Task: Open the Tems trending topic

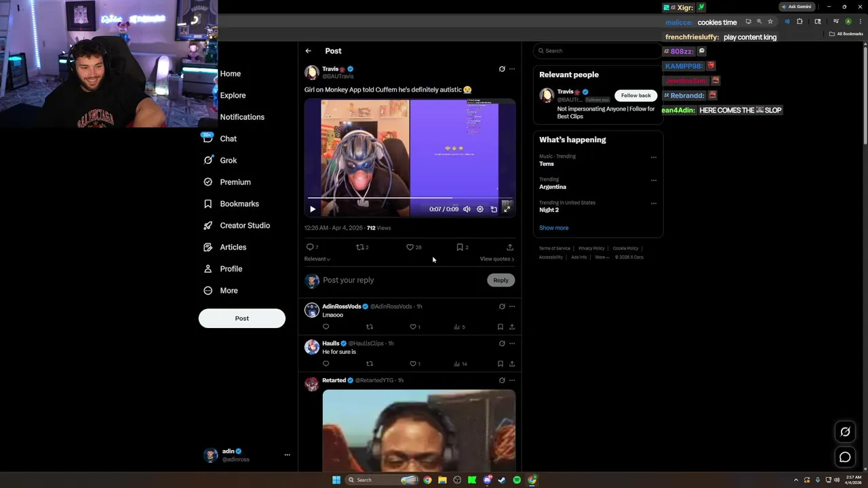Action: tap(547, 164)
